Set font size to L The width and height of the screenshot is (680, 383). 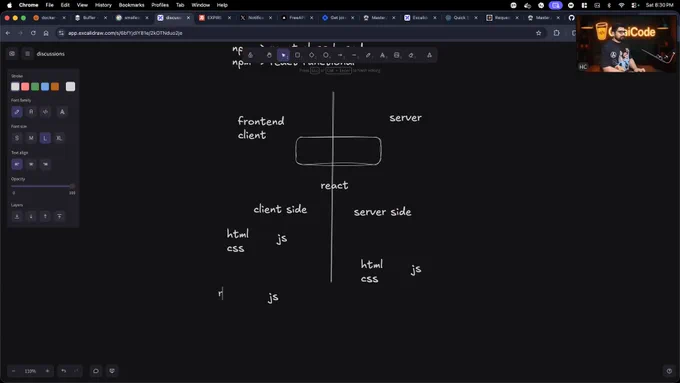[x=45, y=138]
